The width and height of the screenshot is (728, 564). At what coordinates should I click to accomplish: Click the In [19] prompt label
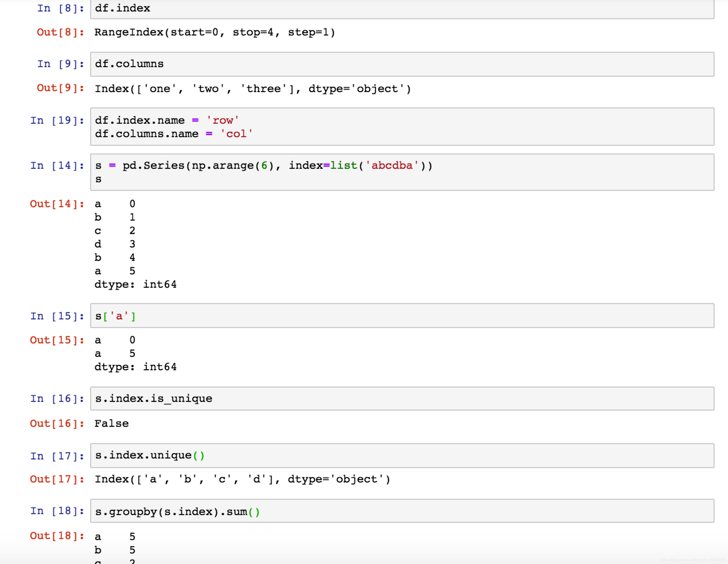point(57,121)
